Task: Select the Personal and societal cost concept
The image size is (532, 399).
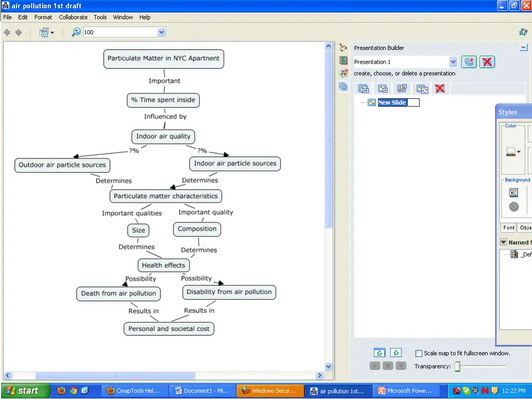Action: pos(169,329)
